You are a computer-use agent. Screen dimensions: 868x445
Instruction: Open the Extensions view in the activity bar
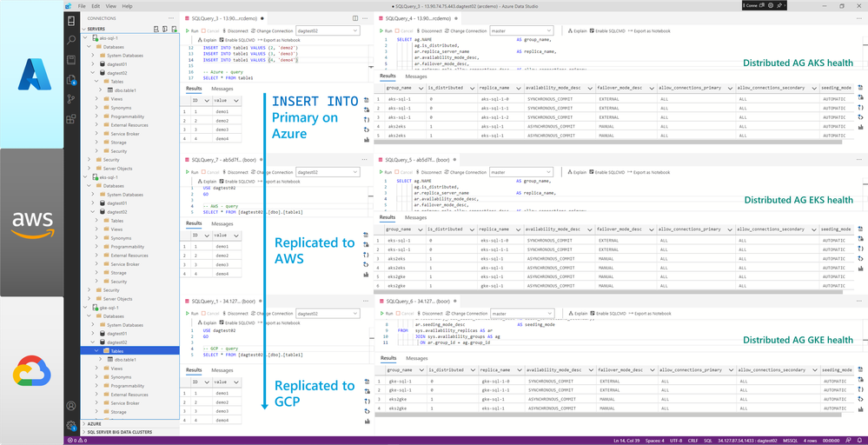[71, 119]
